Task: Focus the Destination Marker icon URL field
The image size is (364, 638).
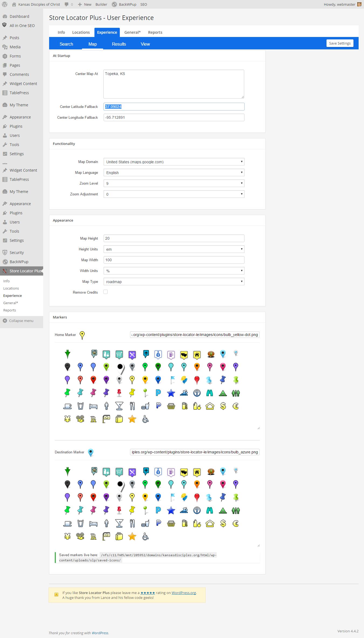Action: click(195, 452)
